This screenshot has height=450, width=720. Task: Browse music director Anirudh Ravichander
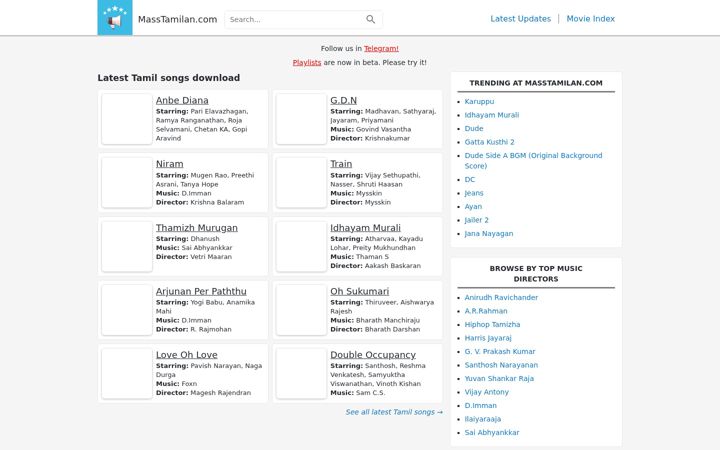point(501,298)
